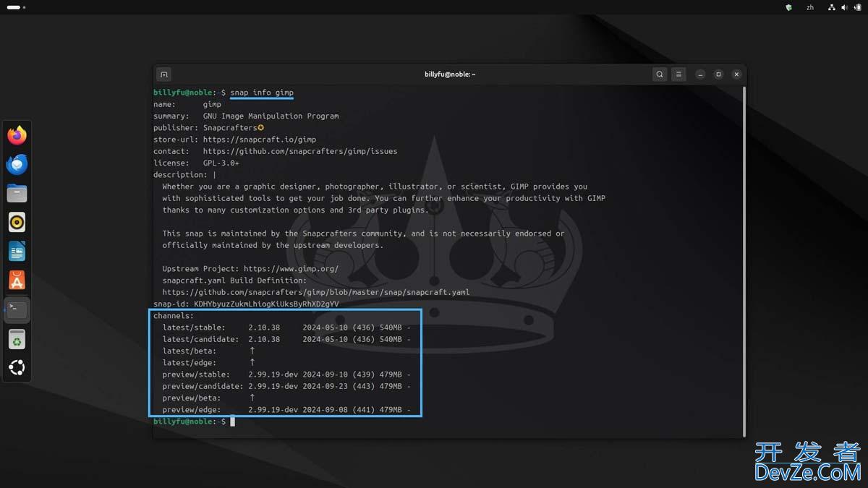Image resolution: width=868 pixels, height=488 pixels.
Task: Close the terminal window
Action: (x=736, y=74)
